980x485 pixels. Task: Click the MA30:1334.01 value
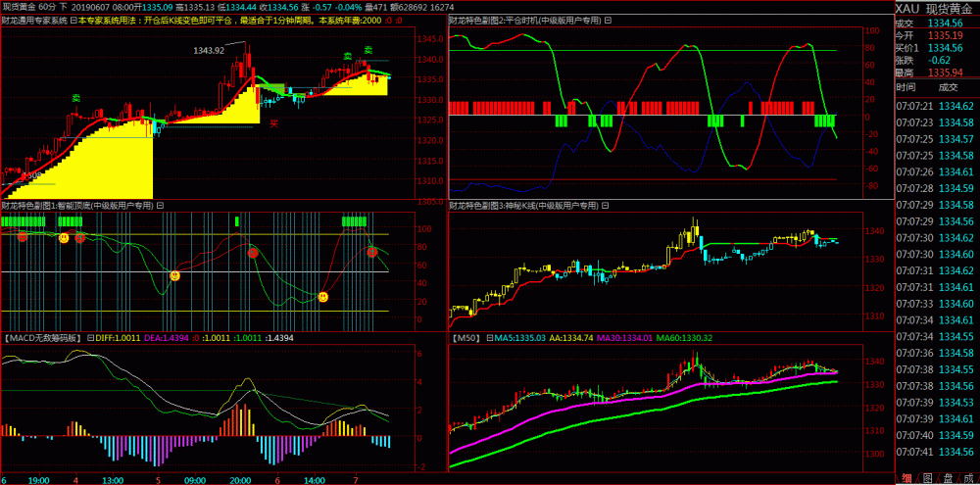[x=625, y=337]
